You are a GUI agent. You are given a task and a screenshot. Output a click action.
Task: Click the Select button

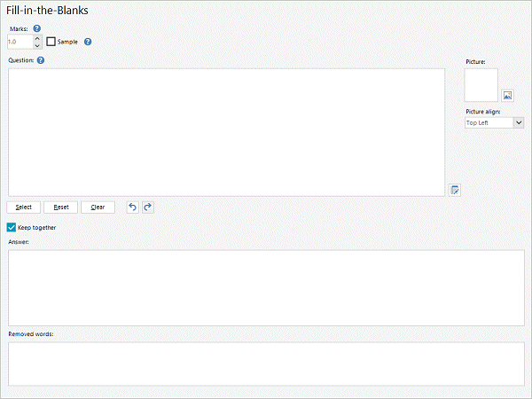23,207
